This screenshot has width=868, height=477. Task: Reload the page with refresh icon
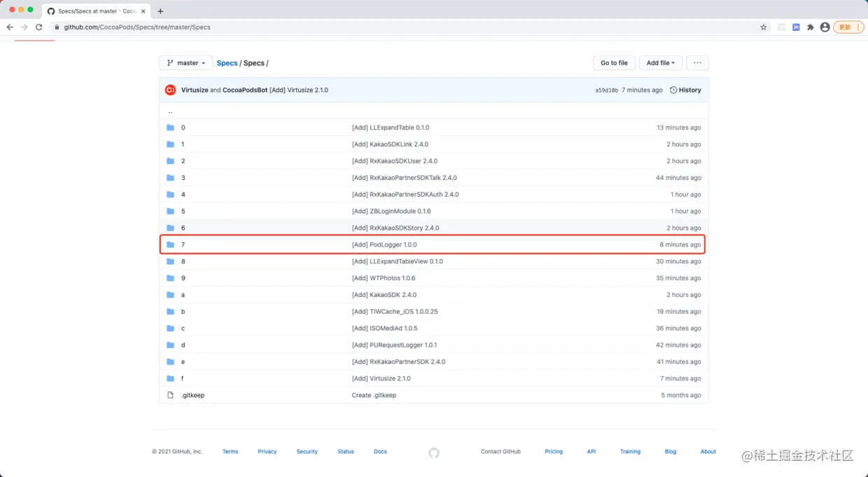tap(39, 27)
